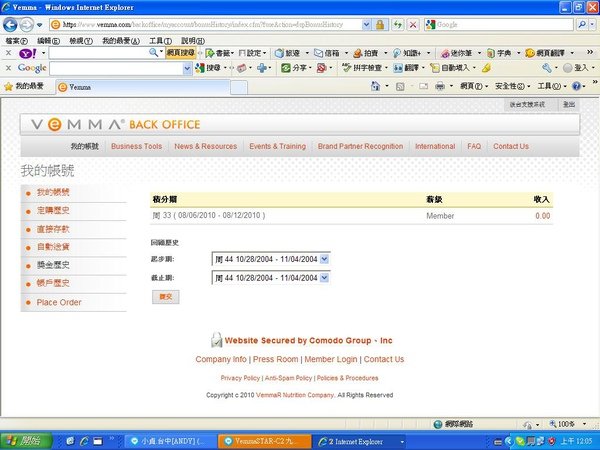The height and width of the screenshot is (450, 600).
Task: Click the Refresh page icon
Action: pyautogui.click(x=398, y=25)
